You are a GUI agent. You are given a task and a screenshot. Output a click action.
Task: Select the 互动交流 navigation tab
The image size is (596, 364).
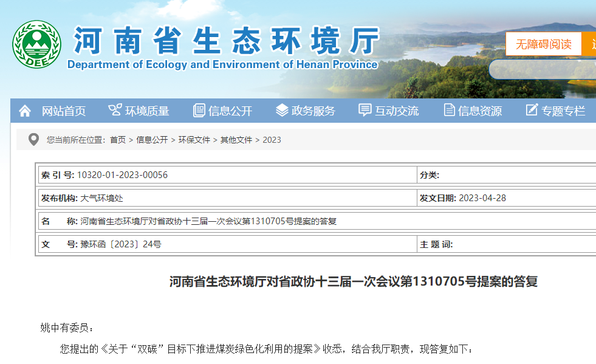point(397,111)
